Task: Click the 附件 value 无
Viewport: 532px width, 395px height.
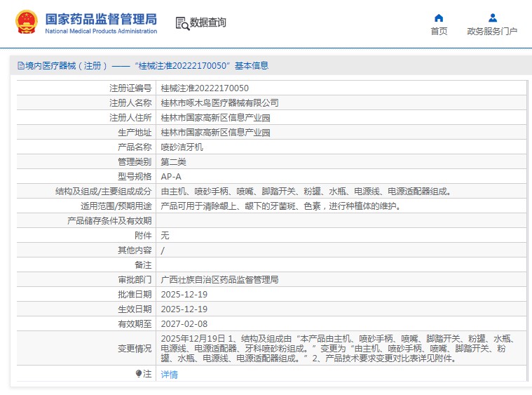Action: tap(165, 236)
